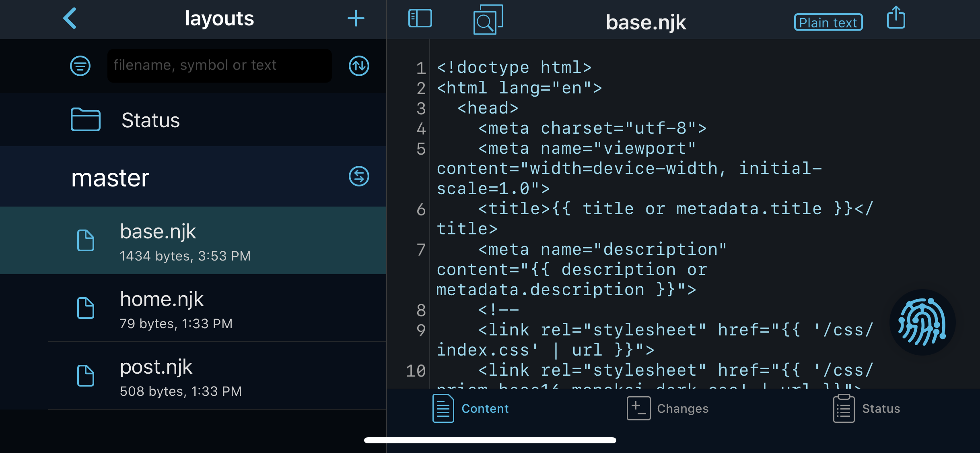Click the Plain text language selector button
980x453 pixels.
827,21
